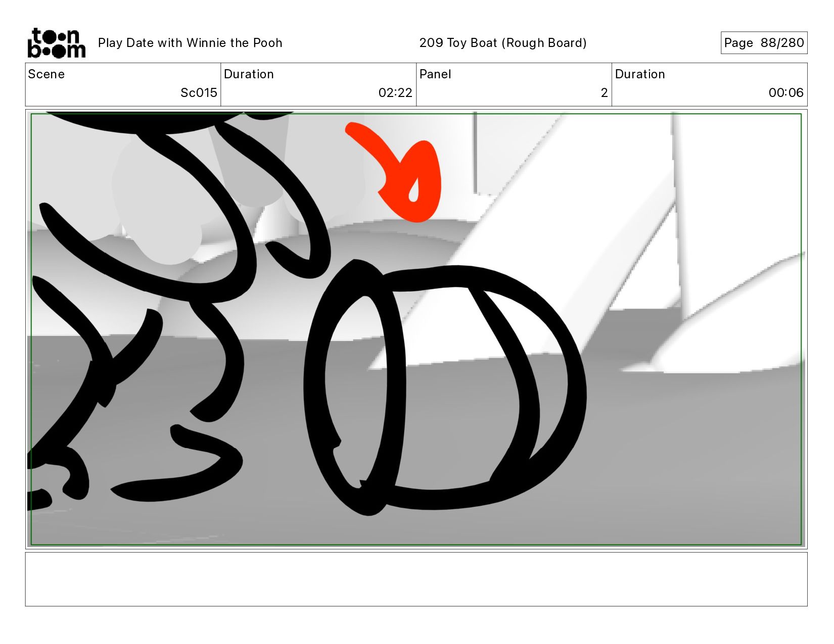
Task: Click the 'Panel' header label
Action: tap(435, 74)
